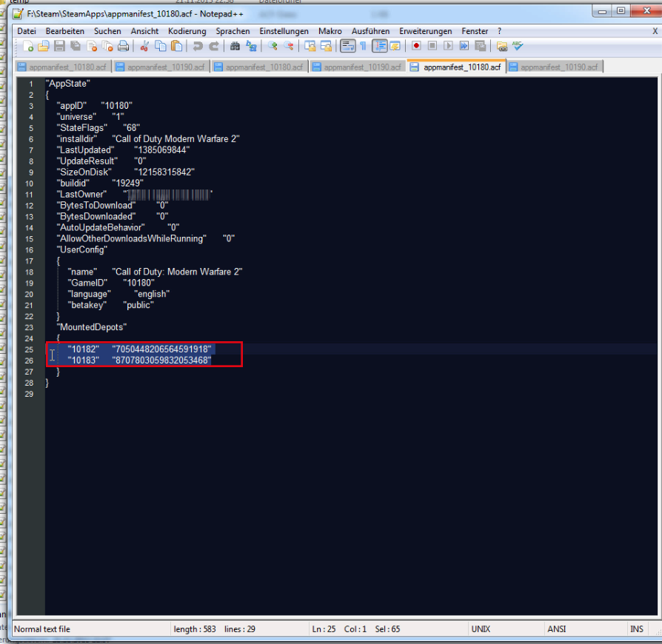The image size is (662, 644).
Task: Click the "MountedDepots" key
Action: 92,327
